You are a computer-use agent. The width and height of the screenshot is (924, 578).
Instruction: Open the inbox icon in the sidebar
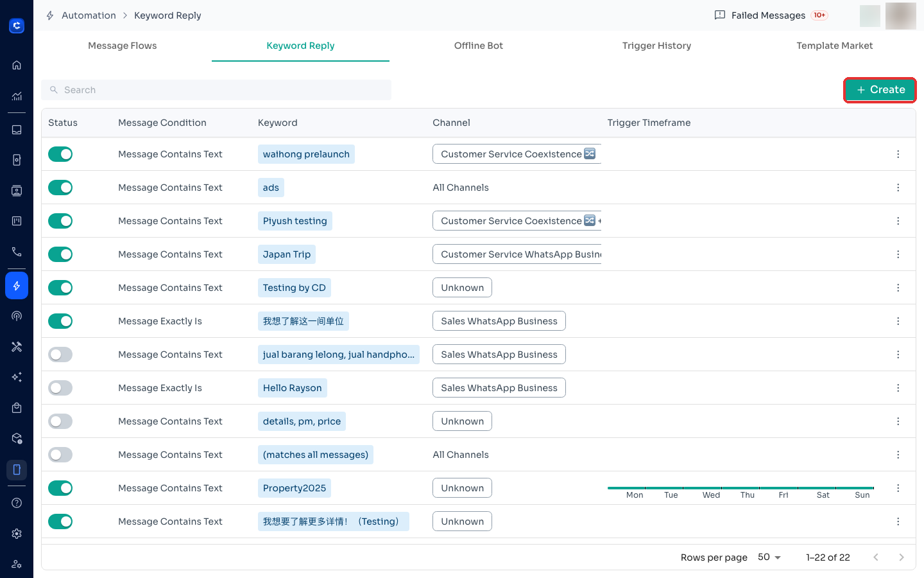click(17, 130)
